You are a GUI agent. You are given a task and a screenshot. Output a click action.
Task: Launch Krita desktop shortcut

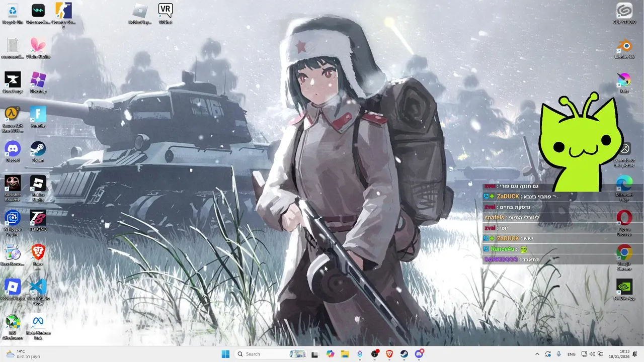[x=624, y=83]
